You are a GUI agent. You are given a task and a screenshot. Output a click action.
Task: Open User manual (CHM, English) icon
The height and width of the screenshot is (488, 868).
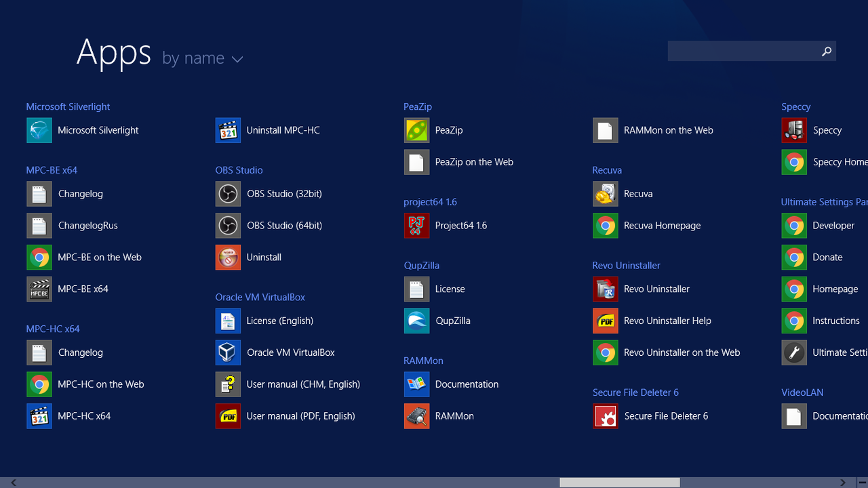tap(228, 384)
